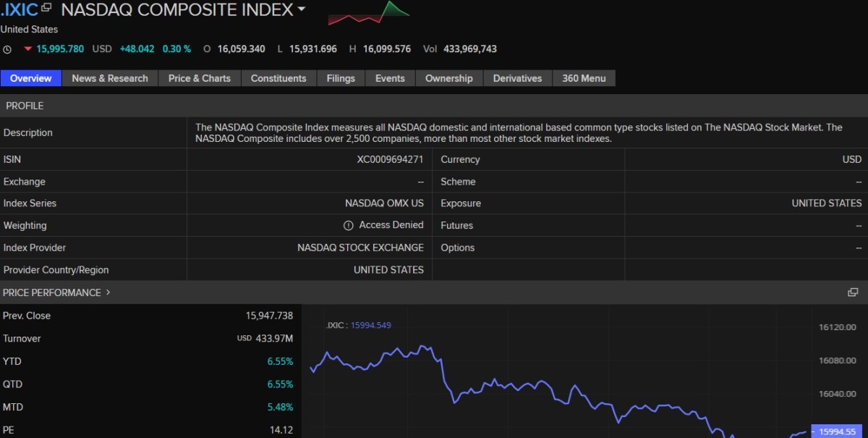Click the .IXIC ticker symbol link
868x438 pixels.
point(19,9)
